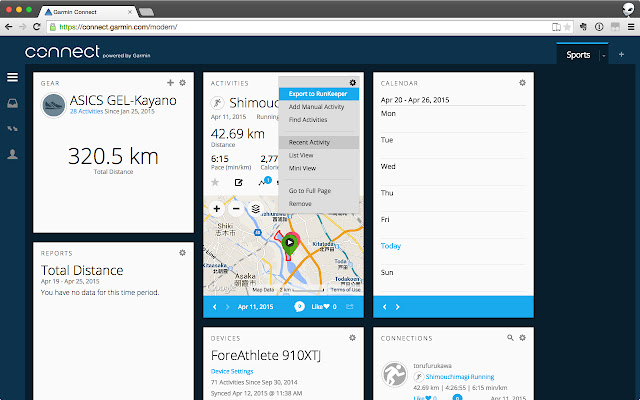The width and height of the screenshot is (640, 400).
Task: Click Activities widget settings gear
Action: [353, 83]
